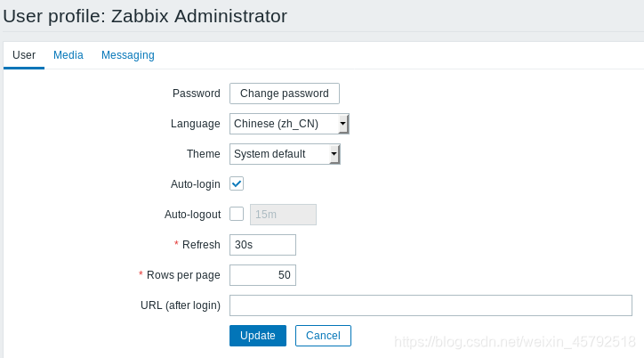Click the Rows per page field
644x358 pixels.
262,275
